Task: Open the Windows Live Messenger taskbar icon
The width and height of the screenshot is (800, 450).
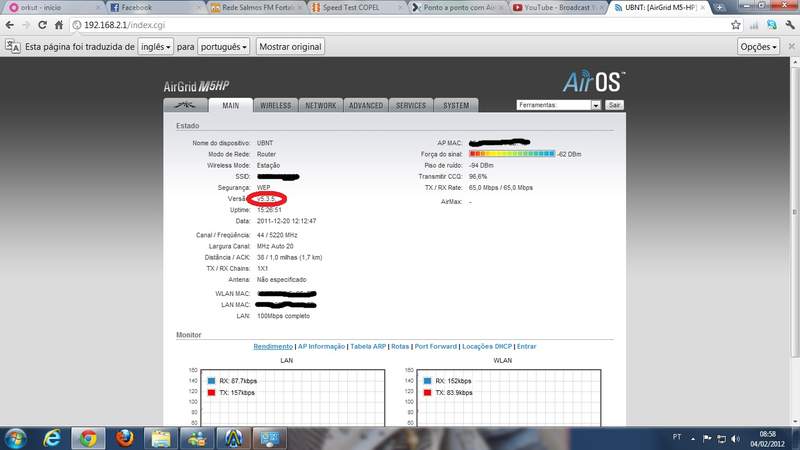Action: tap(197, 438)
